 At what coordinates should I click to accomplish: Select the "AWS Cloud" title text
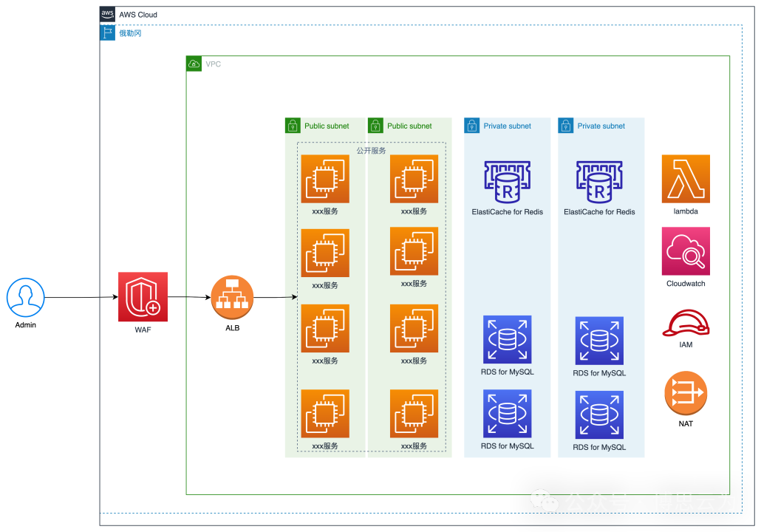click(138, 15)
